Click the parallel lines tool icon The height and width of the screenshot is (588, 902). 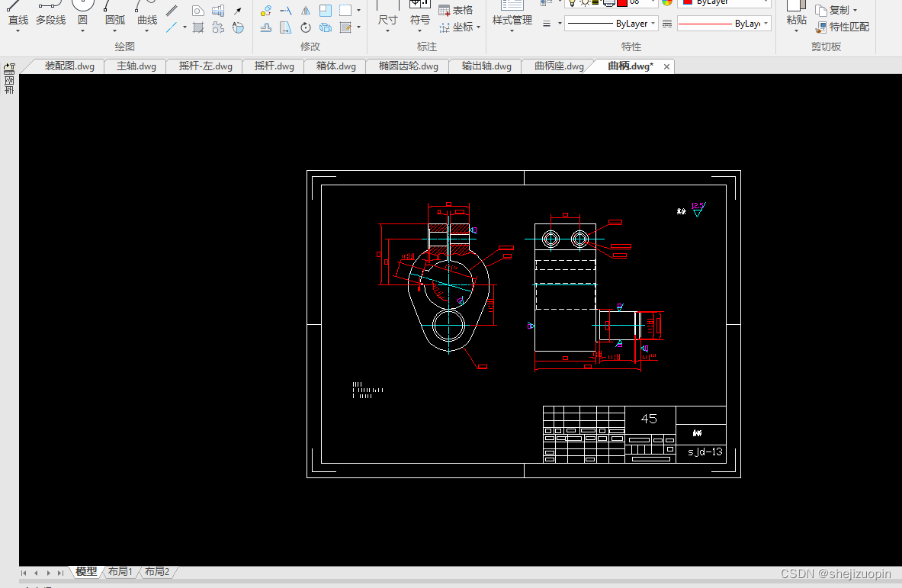(x=172, y=11)
